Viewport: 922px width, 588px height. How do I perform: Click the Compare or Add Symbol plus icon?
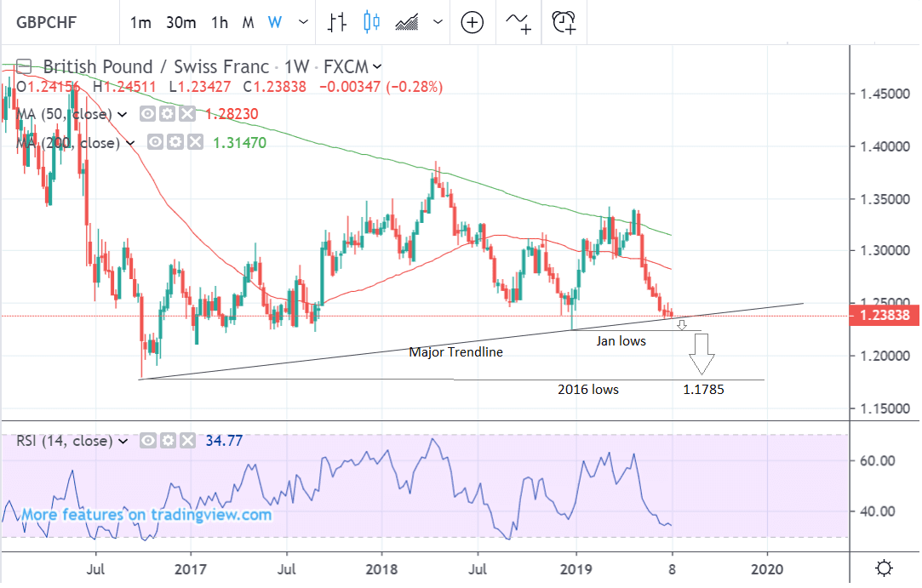point(472,23)
